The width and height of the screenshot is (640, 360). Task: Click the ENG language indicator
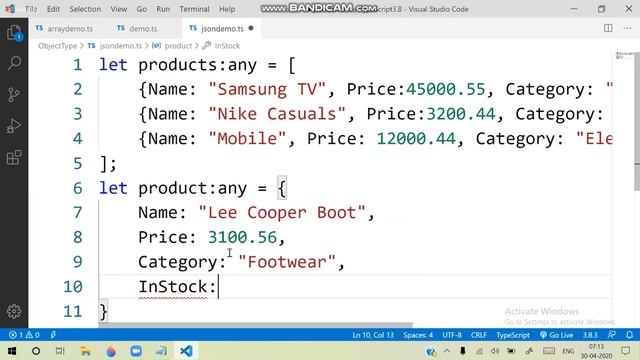[x=568, y=351]
